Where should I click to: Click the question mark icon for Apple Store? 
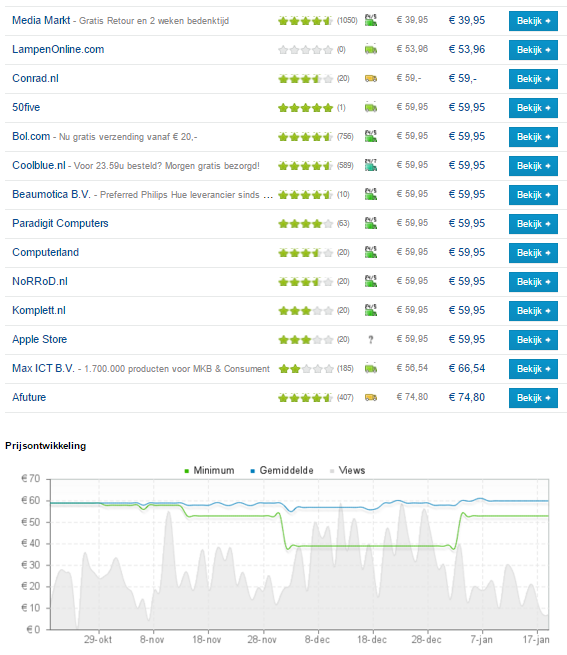coord(371,340)
